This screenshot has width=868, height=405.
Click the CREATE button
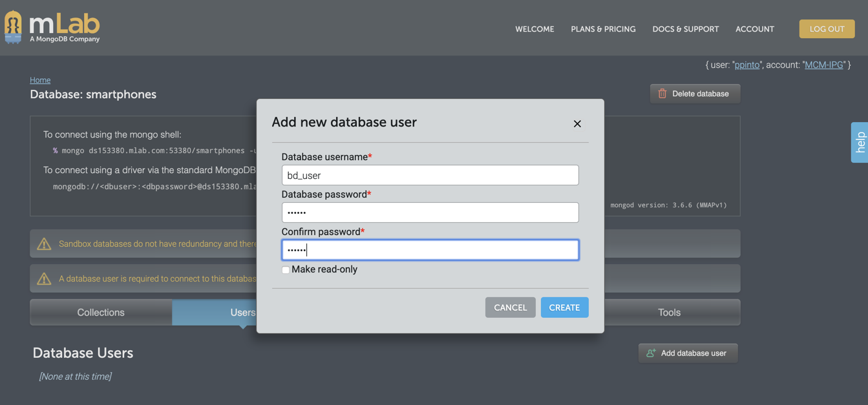(564, 307)
